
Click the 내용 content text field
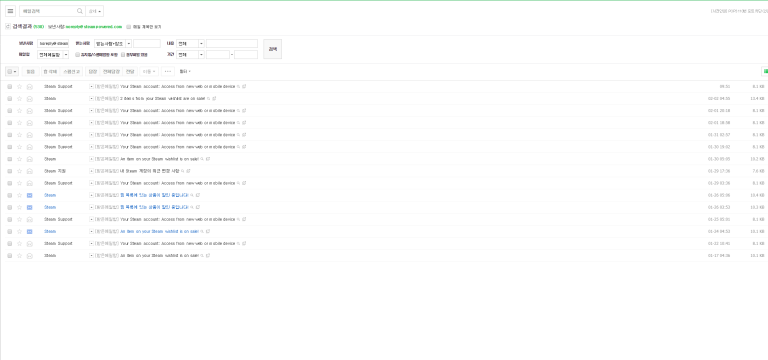[232, 44]
